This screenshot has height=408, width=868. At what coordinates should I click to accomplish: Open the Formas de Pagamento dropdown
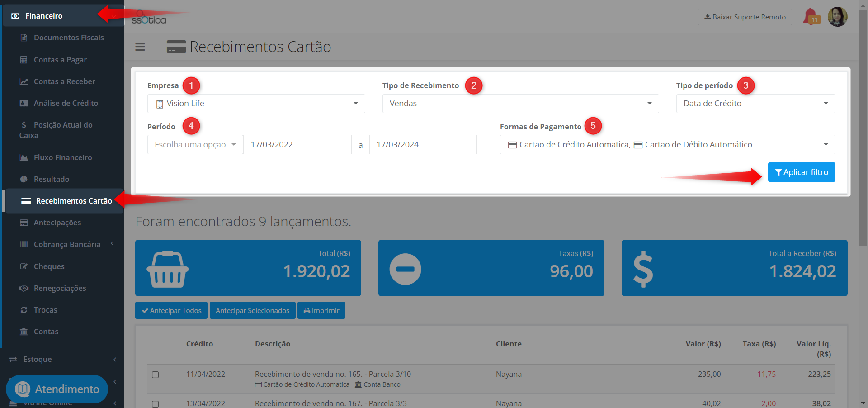point(667,145)
